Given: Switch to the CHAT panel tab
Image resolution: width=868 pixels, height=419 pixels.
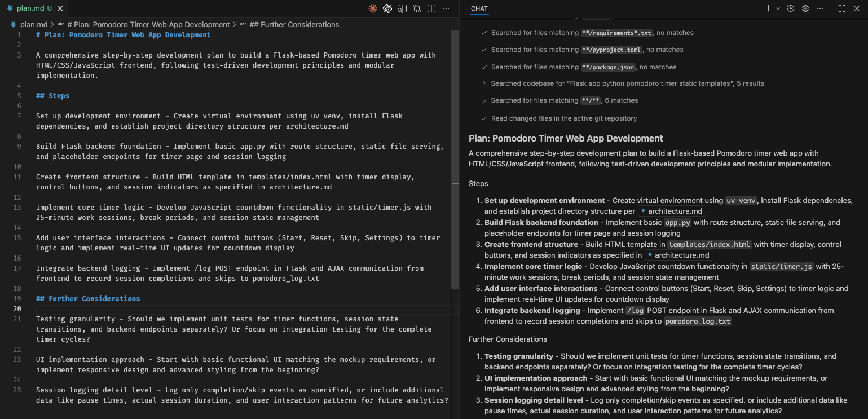Looking at the screenshot, I should [479, 8].
